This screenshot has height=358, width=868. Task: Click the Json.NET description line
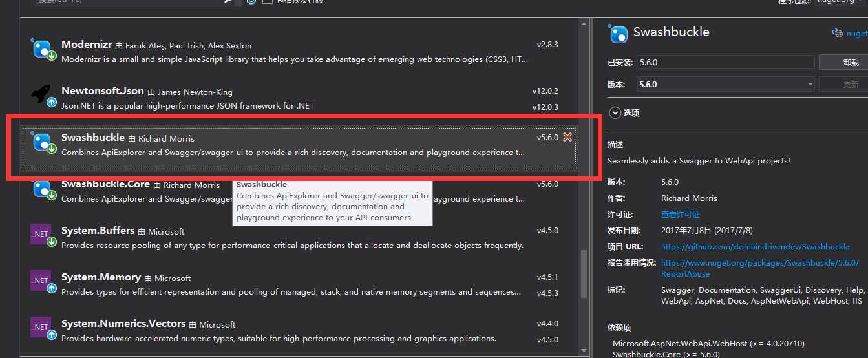pos(187,106)
